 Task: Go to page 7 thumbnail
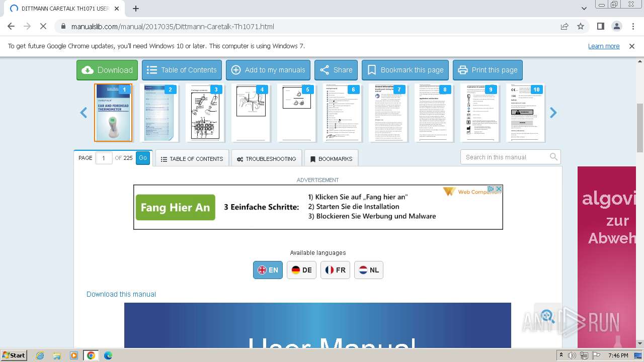pyautogui.click(x=388, y=113)
